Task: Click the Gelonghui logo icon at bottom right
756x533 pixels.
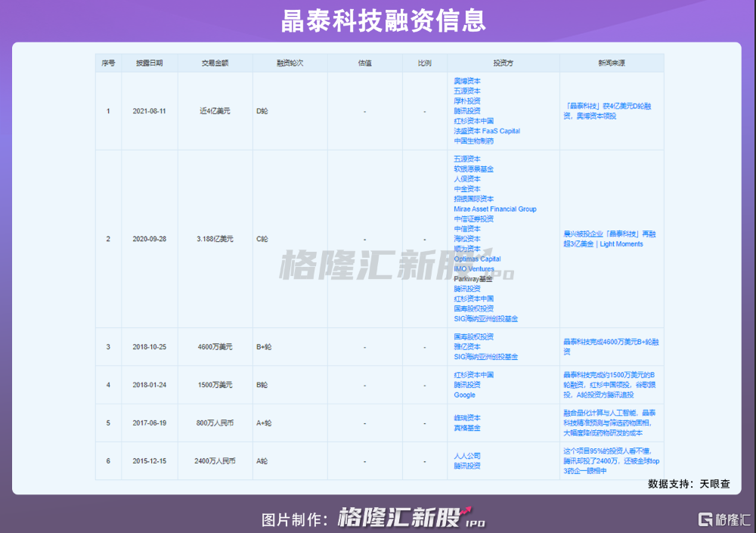Action: [706, 519]
